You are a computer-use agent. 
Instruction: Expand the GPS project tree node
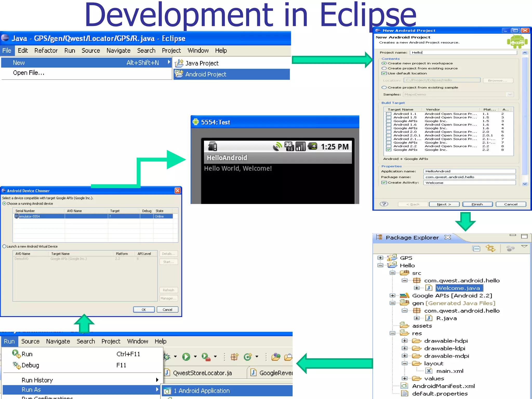(380, 258)
